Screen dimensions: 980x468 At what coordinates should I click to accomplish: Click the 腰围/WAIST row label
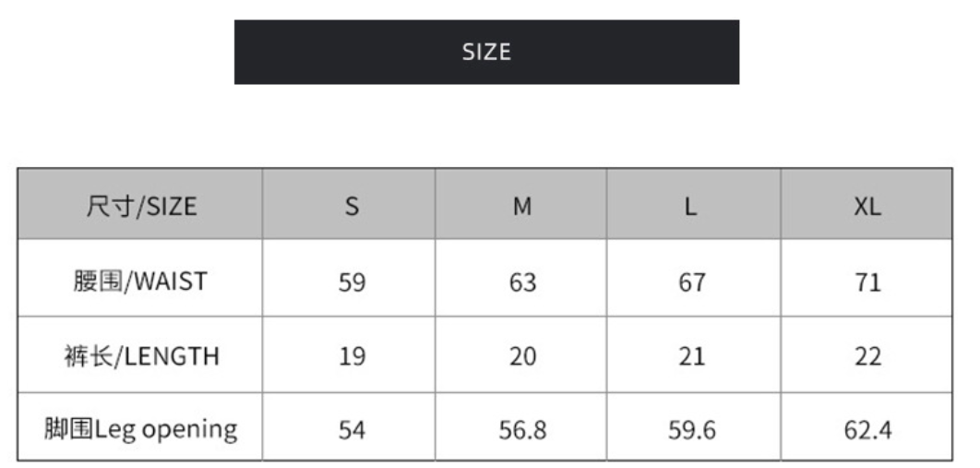click(x=140, y=282)
